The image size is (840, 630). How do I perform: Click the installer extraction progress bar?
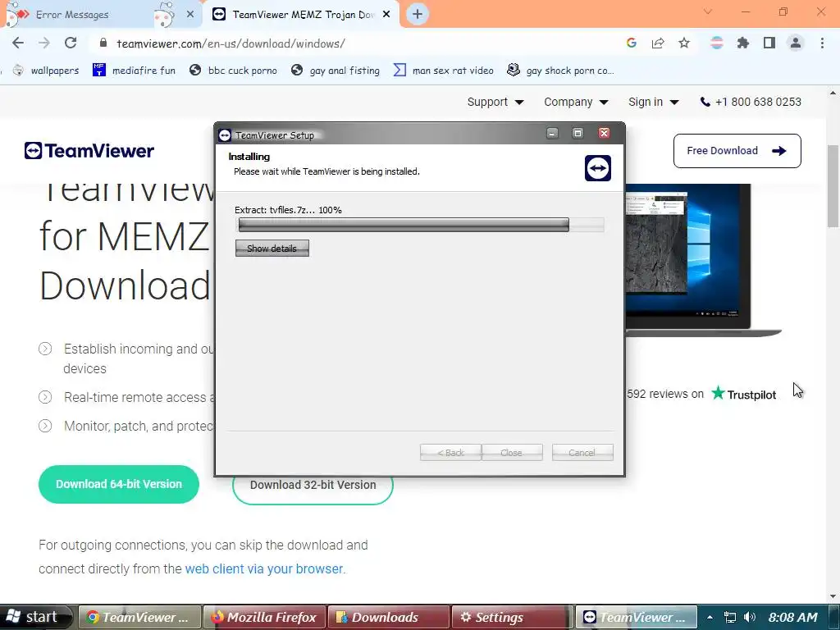[x=421, y=225]
